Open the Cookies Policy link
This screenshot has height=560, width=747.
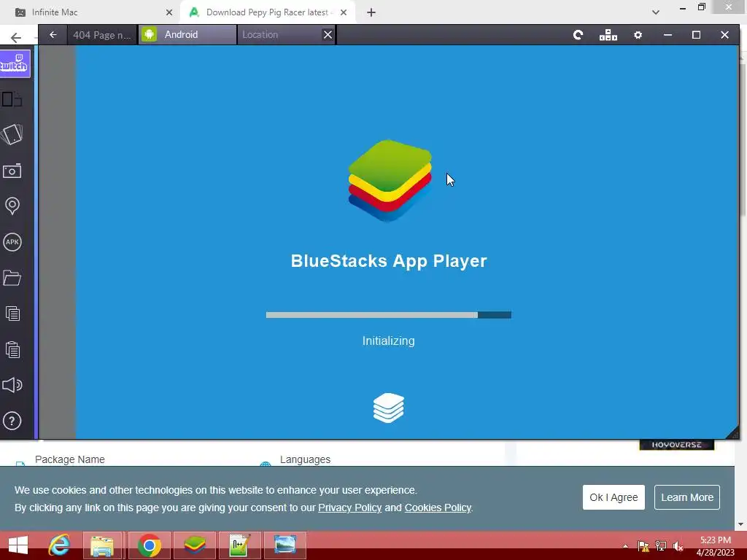[438, 507]
